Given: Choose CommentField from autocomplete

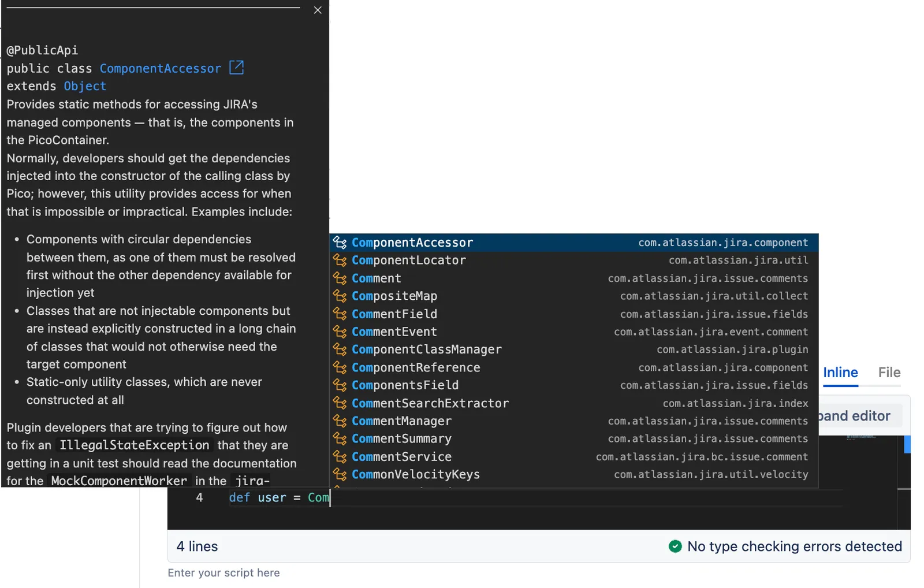Looking at the screenshot, I should tap(574, 314).
